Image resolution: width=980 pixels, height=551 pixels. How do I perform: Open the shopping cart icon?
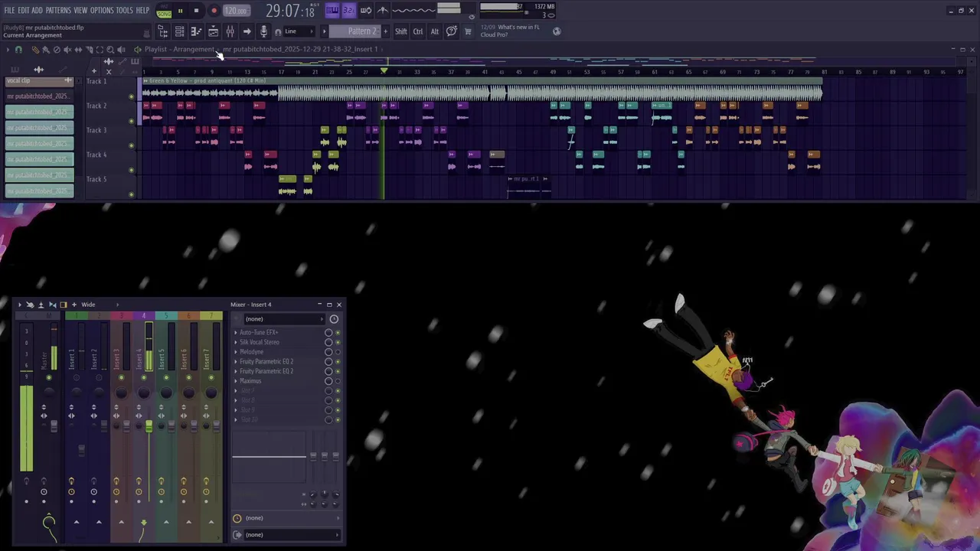[468, 31]
